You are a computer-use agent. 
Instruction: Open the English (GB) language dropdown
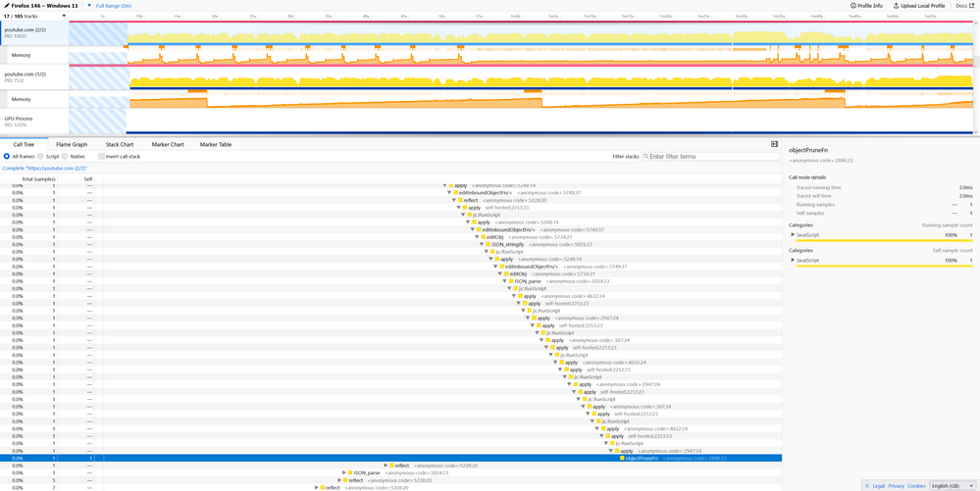(x=953, y=485)
